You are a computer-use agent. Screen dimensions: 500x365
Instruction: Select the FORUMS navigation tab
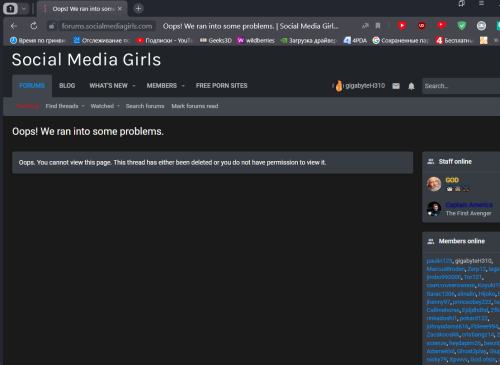[32, 86]
